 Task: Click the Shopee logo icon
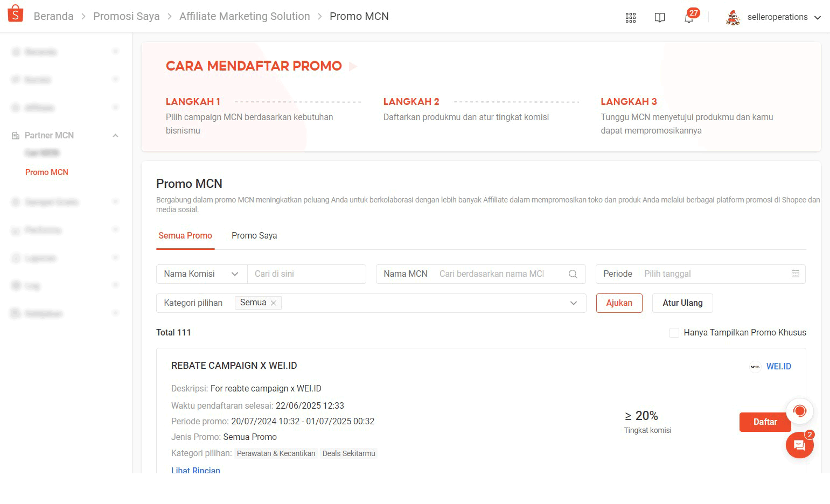coord(16,13)
